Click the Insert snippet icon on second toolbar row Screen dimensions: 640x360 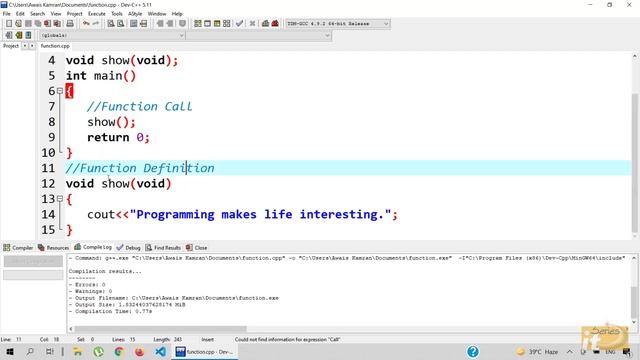(9, 35)
